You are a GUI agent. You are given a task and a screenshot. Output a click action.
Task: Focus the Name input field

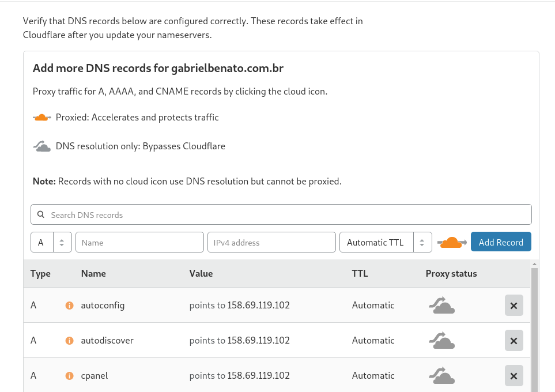point(140,242)
